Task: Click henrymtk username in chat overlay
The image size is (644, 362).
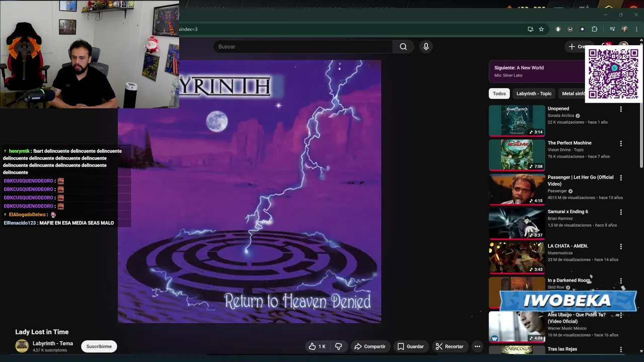Action: point(19,151)
